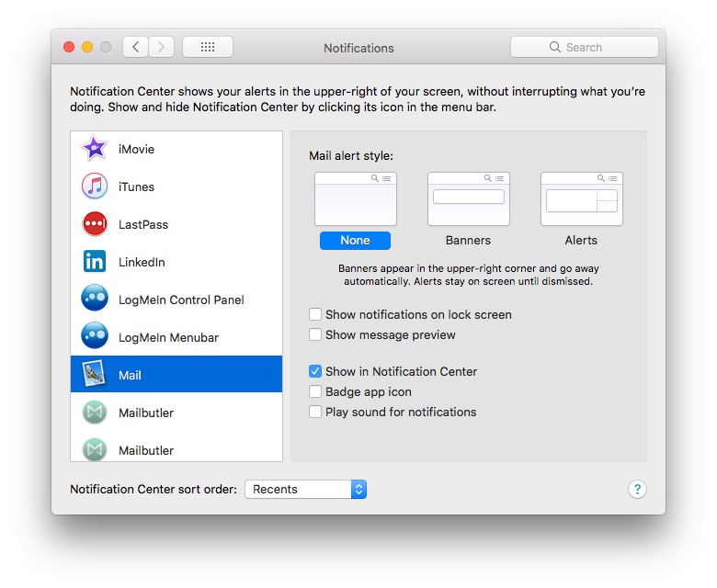Choose the Alerts alert style thumbnail
The width and height of the screenshot is (717, 588).
coord(581,198)
